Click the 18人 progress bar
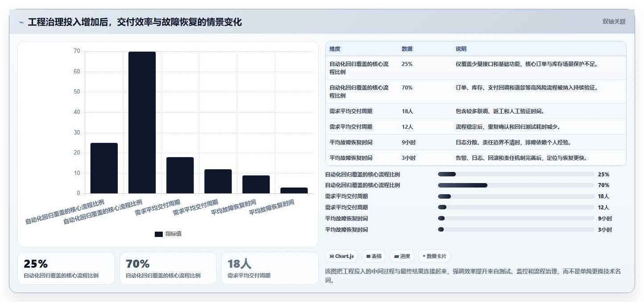 (x=516, y=196)
